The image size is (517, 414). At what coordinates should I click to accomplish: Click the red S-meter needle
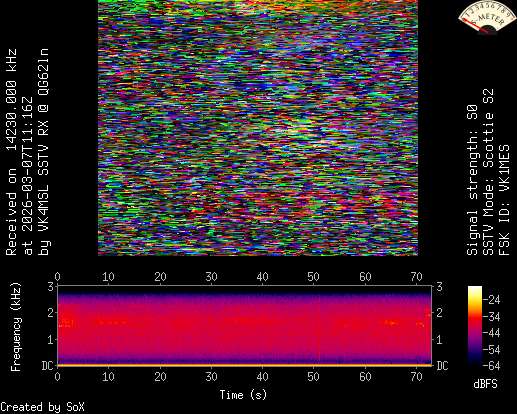pyautogui.click(x=477, y=26)
